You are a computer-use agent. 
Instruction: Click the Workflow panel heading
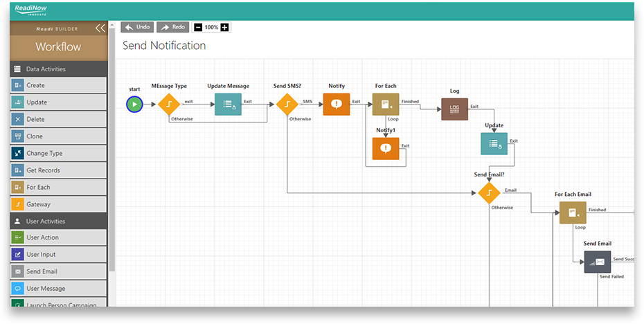[x=58, y=47]
